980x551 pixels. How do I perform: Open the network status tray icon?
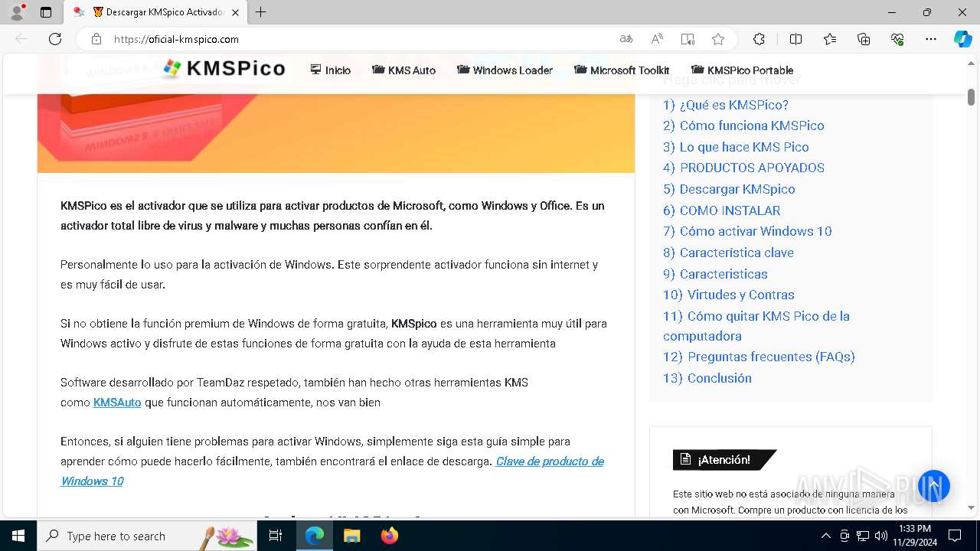(x=863, y=536)
